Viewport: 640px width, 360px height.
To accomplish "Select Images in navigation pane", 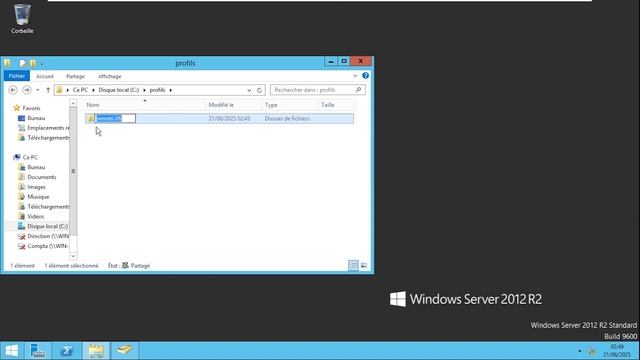I will tap(36, 187).
